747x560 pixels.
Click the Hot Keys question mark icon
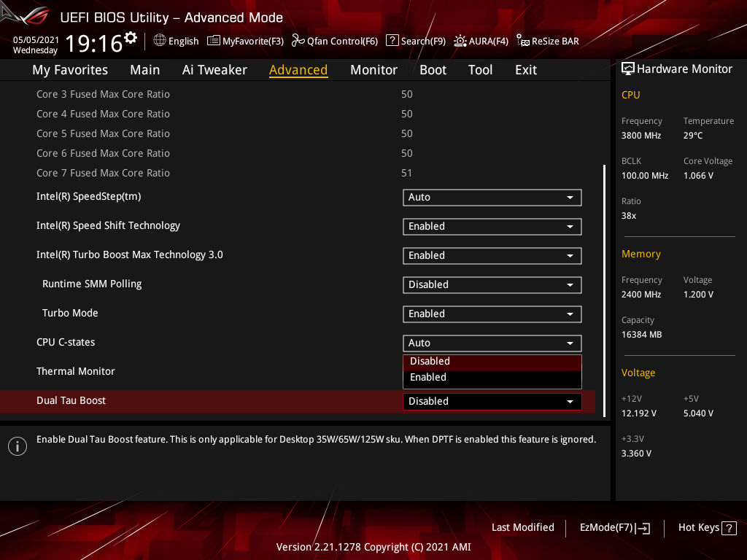(729, 528)
